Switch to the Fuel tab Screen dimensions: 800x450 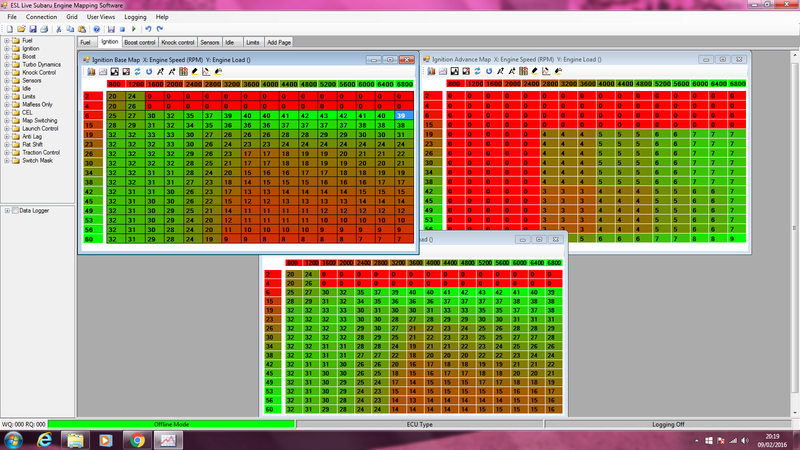85,42
